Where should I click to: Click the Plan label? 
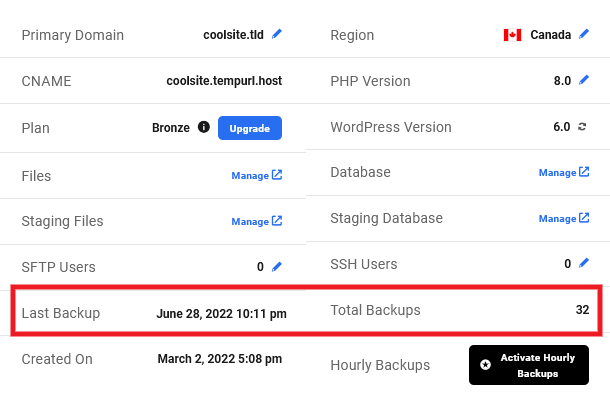click(x=35, y=128)
